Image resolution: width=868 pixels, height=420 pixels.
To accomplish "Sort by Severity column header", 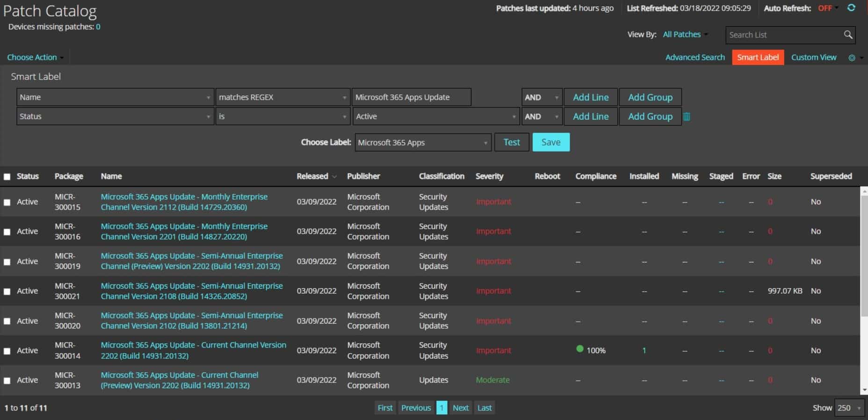I will click(489, 176).
